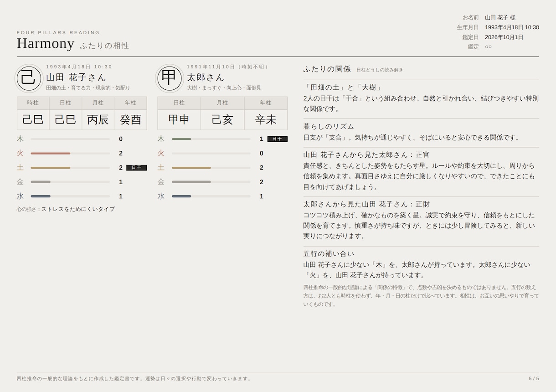Click the circled 己 day-stem emblem
556x392 pixels.
pos(29,78)
